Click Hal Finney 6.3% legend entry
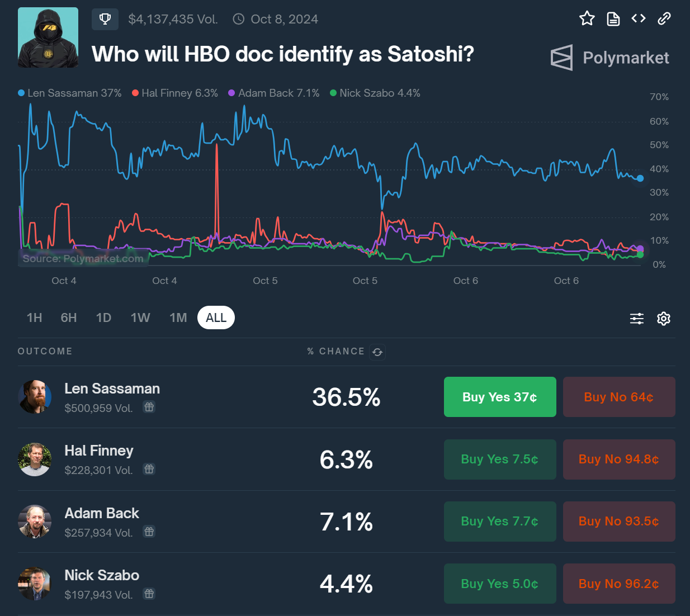Image resolution: width=690 pixels, height=616 pixels. [x=175, y=93]
